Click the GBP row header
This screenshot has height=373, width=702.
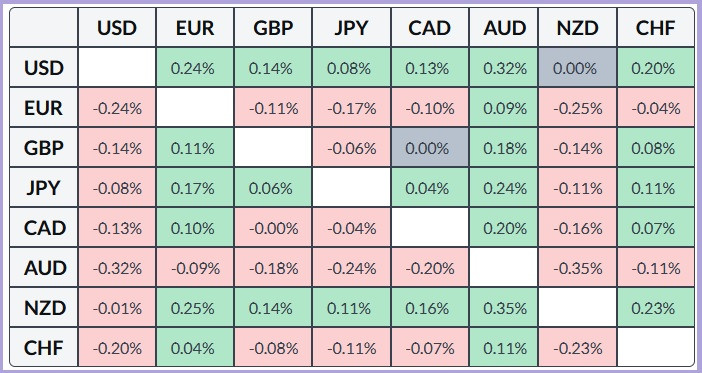pyautogui.click(x=44, y=148)
